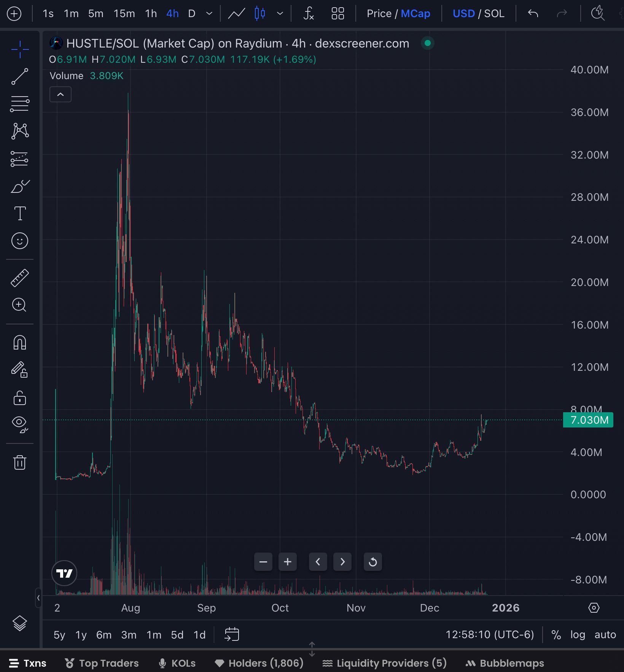Set interval to 15m
Viewport: 624px width, 672px height.
point(124,14)
